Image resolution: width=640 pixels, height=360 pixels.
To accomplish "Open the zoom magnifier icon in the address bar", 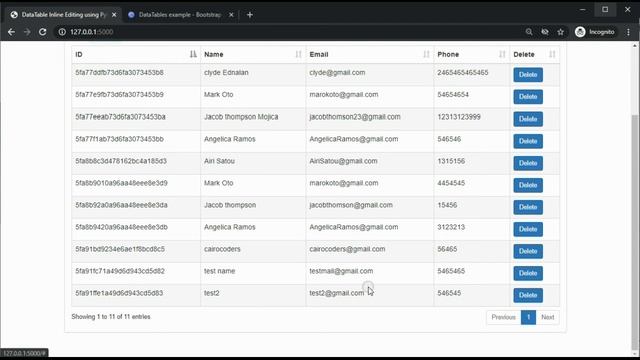I will (x=529, y=32).
